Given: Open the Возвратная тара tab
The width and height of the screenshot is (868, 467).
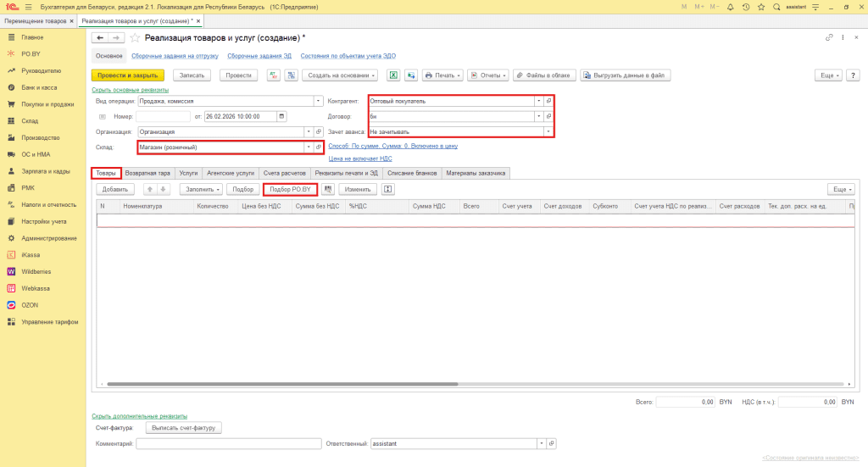Looking at the screenshot, I should click(x=147, y=173).
